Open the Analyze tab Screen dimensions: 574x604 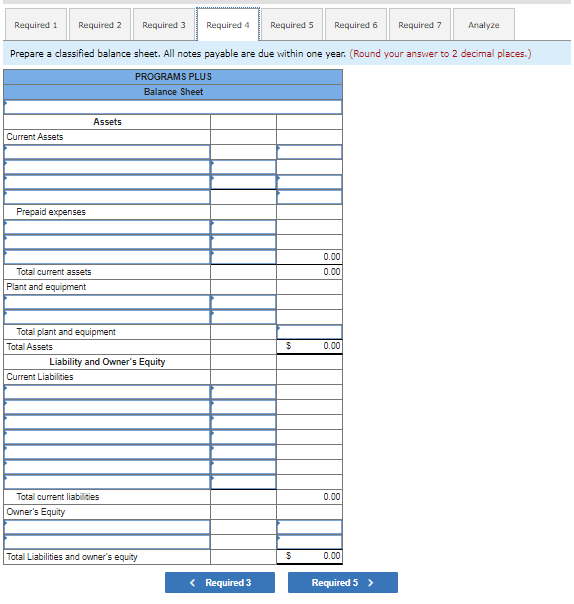(483, 25)
